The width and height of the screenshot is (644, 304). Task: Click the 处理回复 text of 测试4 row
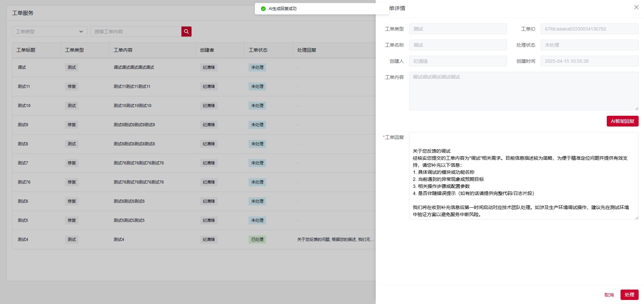click(x=335, y=240)
